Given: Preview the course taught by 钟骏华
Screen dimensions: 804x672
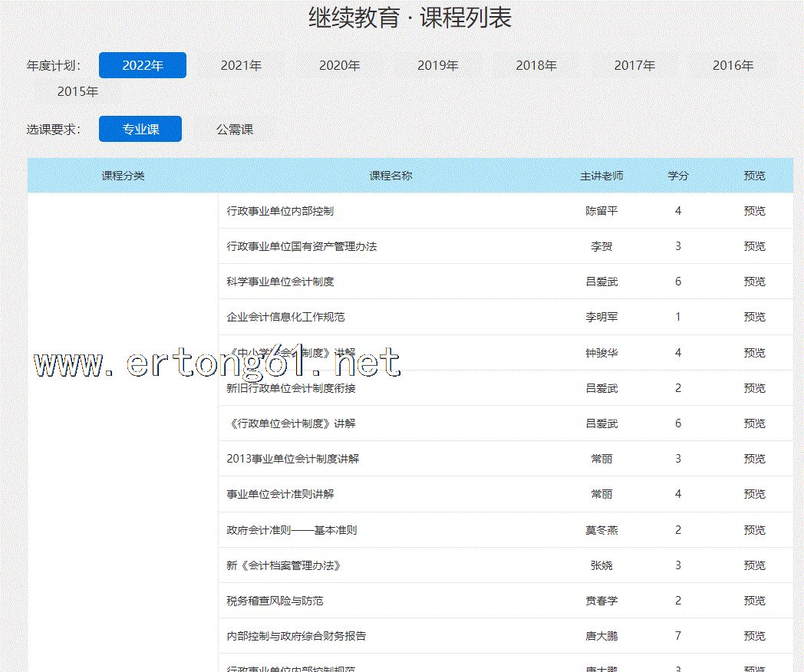Looking at the screenshot, I should [x=753, y=353].
